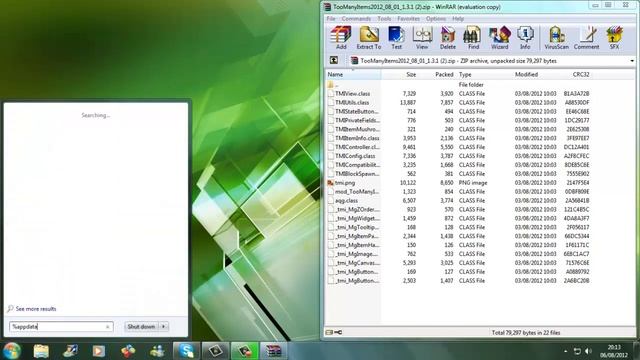The height and width of the screenshot is (360, 640).
Task: Click the Info toolbar icon
Action: pos(525,38)
